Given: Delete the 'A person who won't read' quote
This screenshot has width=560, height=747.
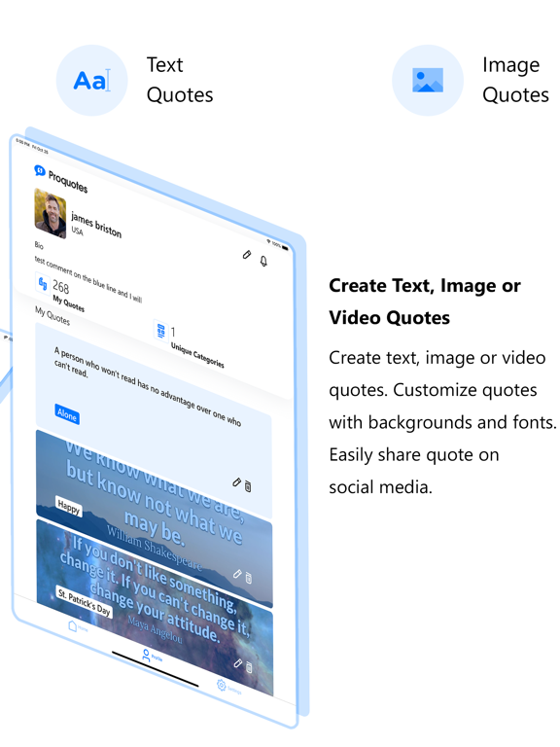Looking at the screenshot, I should (248, 486).
